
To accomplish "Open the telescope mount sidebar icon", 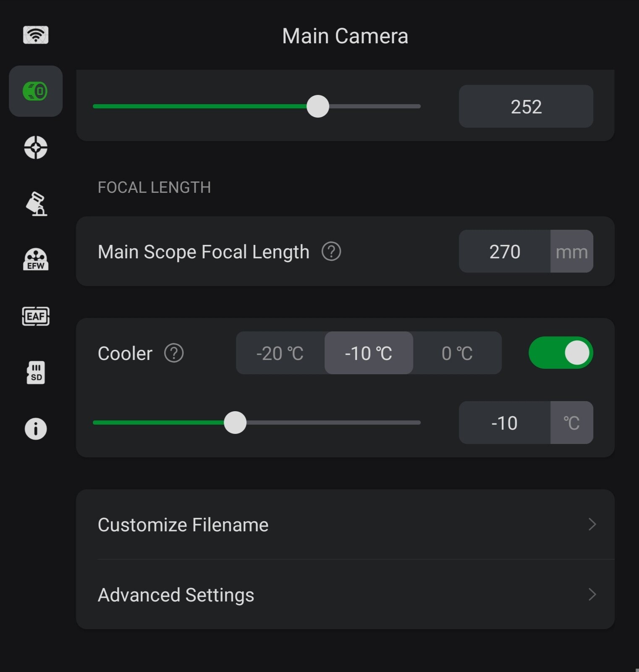I will coord(36,204).
